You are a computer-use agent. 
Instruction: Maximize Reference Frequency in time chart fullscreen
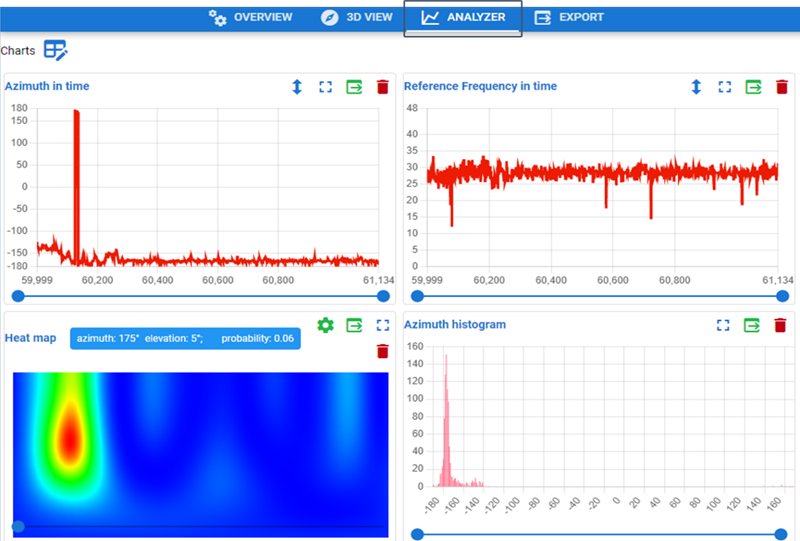click(x=725, y=87)
